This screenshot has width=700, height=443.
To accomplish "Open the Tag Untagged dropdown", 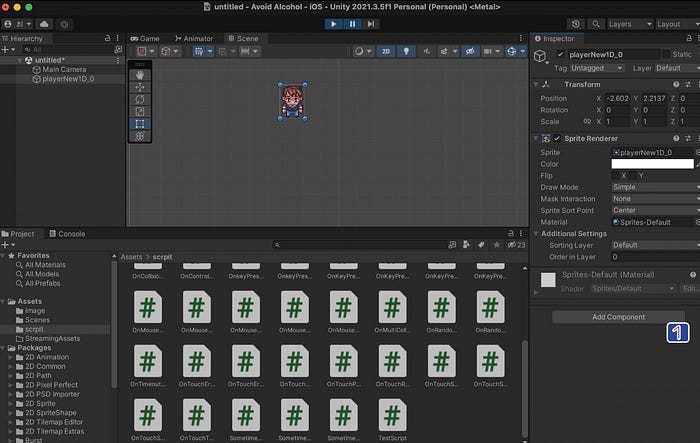I will (596, 68).
